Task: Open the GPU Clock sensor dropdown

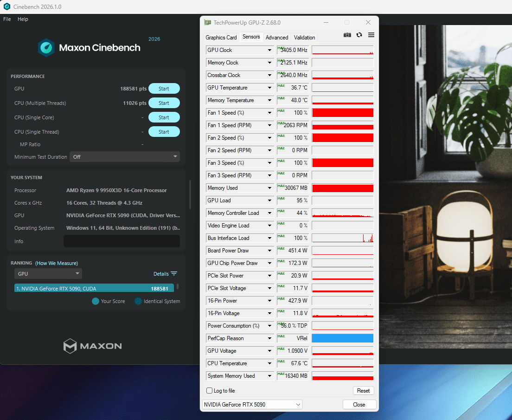Action: click(270, 50)
